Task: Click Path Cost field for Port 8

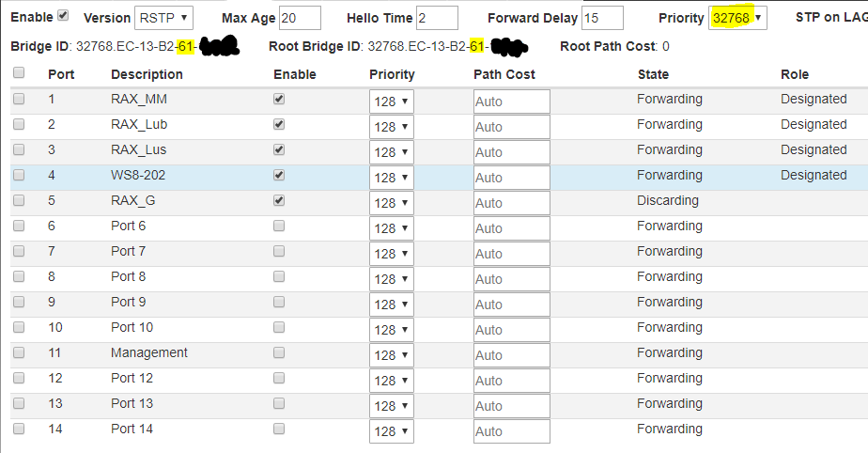Action: 511,279
